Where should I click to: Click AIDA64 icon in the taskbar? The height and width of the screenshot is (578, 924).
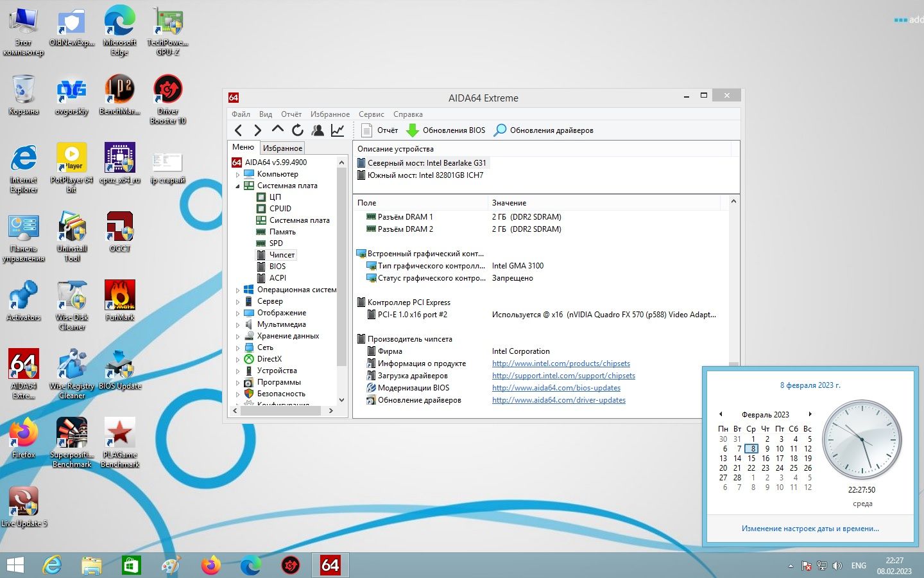tap(330, 565)
